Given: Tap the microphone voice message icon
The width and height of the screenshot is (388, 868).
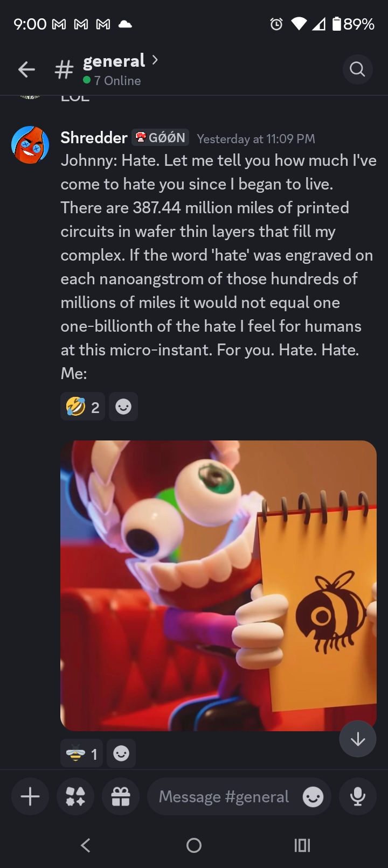Looking at the screenshot, I should [x=358, y=796].
